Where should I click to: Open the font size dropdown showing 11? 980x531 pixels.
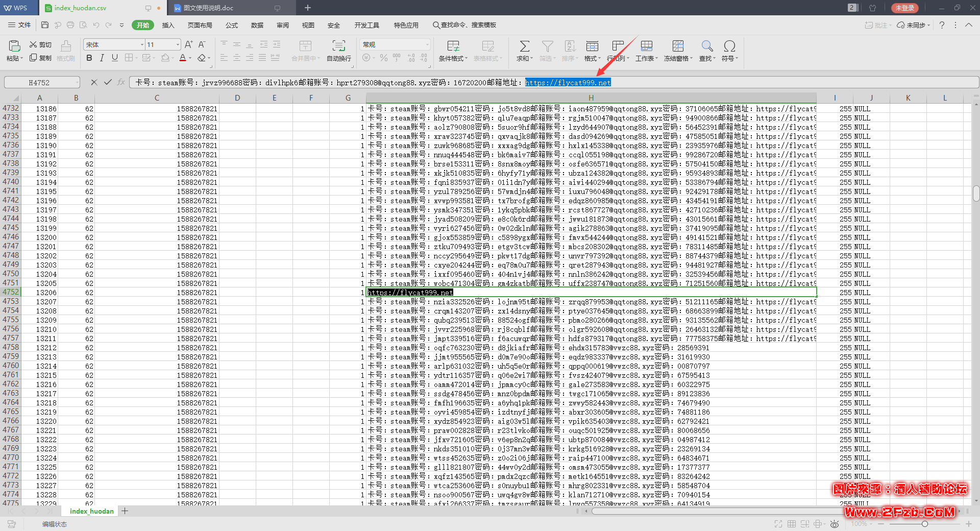pyautogui.click(x=178, y=44)
